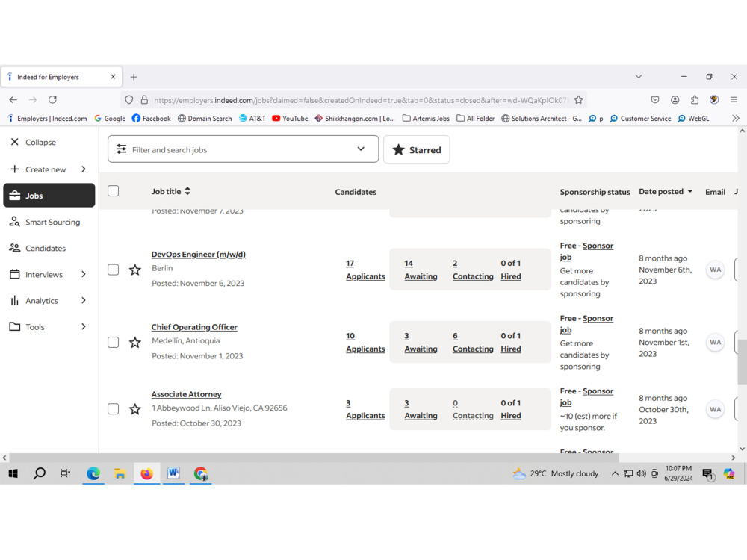Click WA avatar in Chief Operating Officer row
Screen dimensions: 747x560
pyautogui.click(x=715, y=342)
